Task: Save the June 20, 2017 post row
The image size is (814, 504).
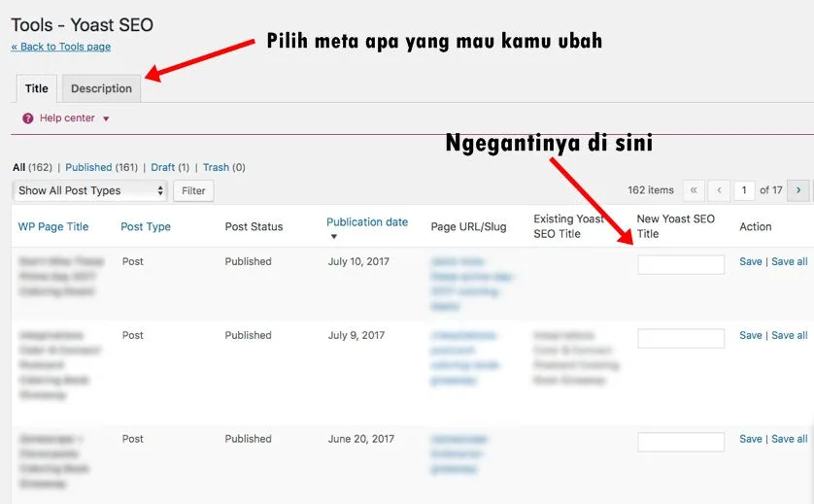Action: [x=751, y=439]
